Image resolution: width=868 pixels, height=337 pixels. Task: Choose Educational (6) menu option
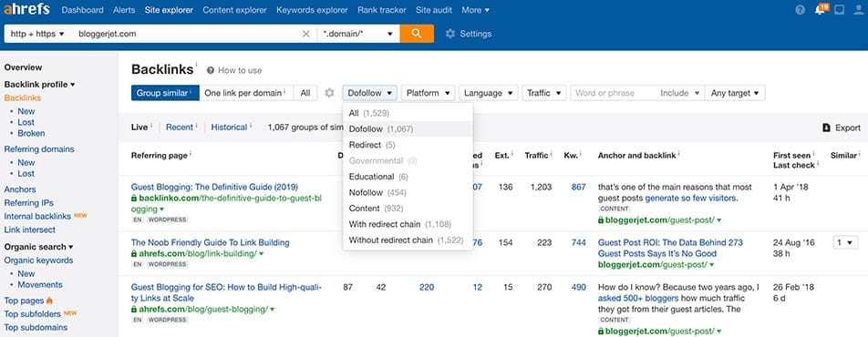(408, 177)
